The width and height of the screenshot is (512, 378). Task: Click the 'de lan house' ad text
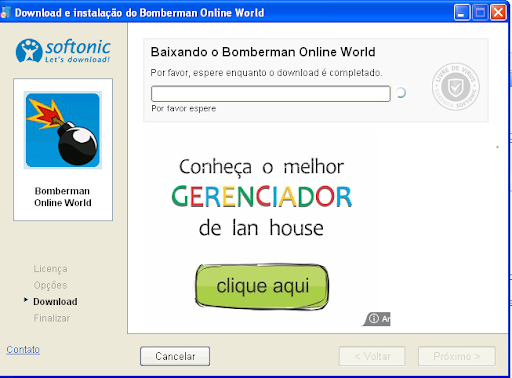click(x=261, y=228)
